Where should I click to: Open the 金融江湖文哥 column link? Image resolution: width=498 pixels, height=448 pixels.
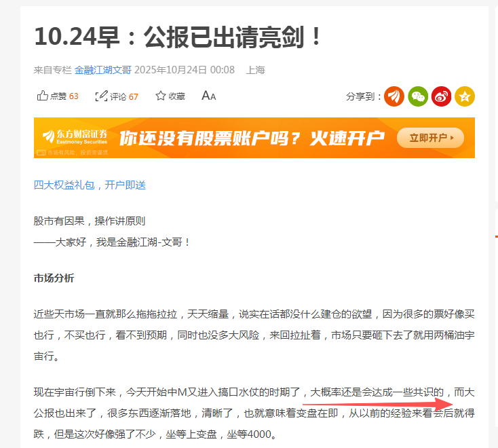pos(103,70)
